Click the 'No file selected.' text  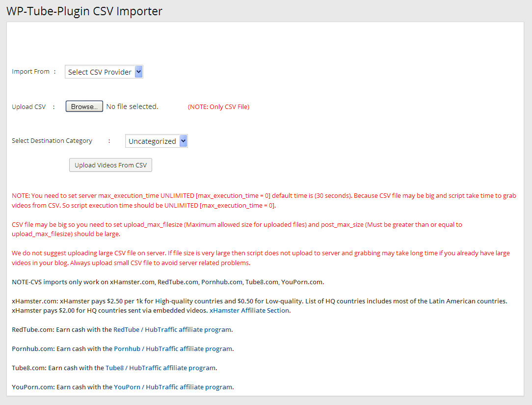tap(133, 107)
